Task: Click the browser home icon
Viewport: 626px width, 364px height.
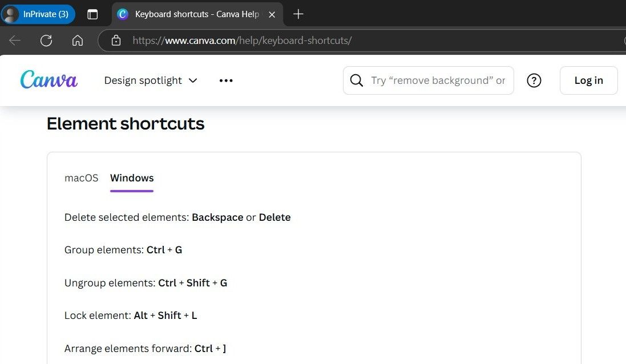Action: [x=77, y=40]
